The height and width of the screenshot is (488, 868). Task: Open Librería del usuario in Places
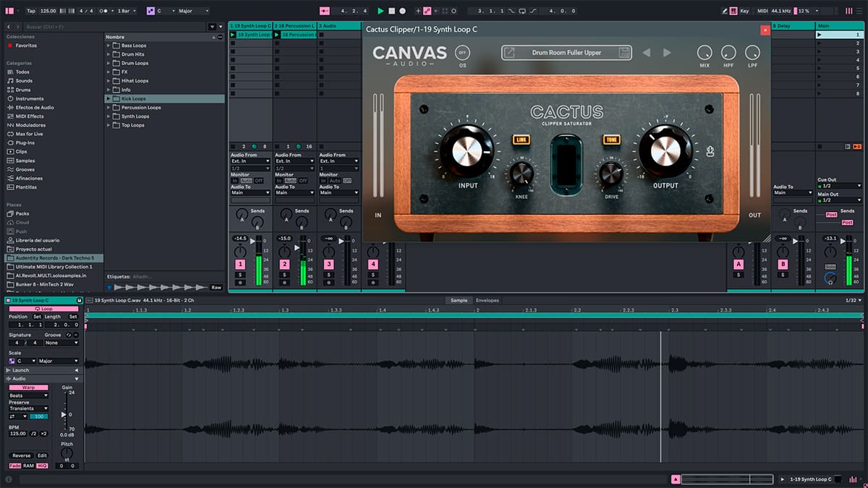click(38, 240)
